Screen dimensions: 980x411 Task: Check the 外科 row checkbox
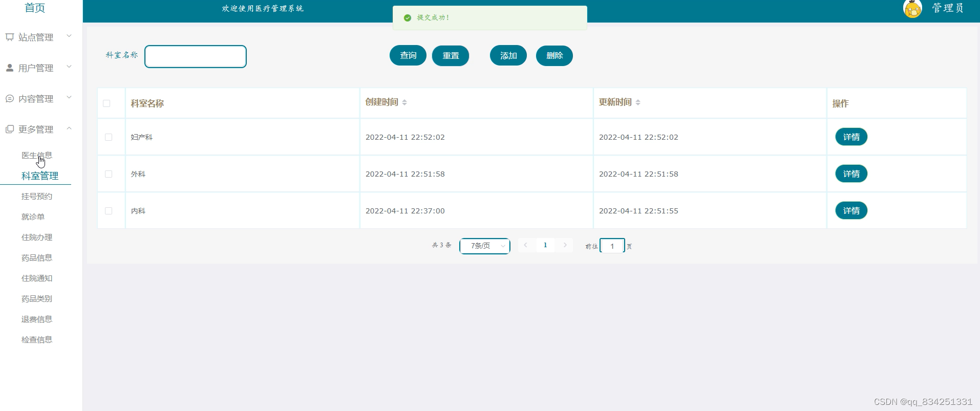coord(109,174)
